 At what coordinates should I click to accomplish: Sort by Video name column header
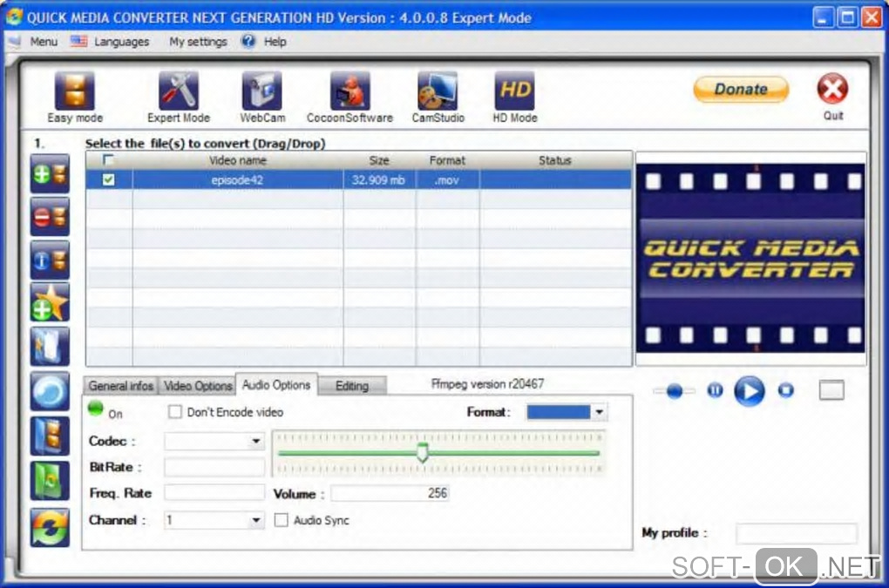pyautogui.click(x=238, y=160)
